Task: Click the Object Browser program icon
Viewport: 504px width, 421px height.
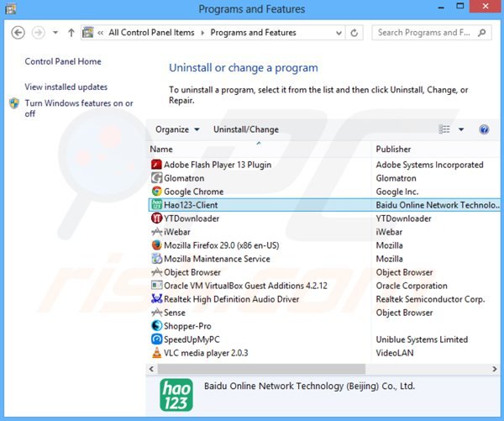Action: point(156,272)
